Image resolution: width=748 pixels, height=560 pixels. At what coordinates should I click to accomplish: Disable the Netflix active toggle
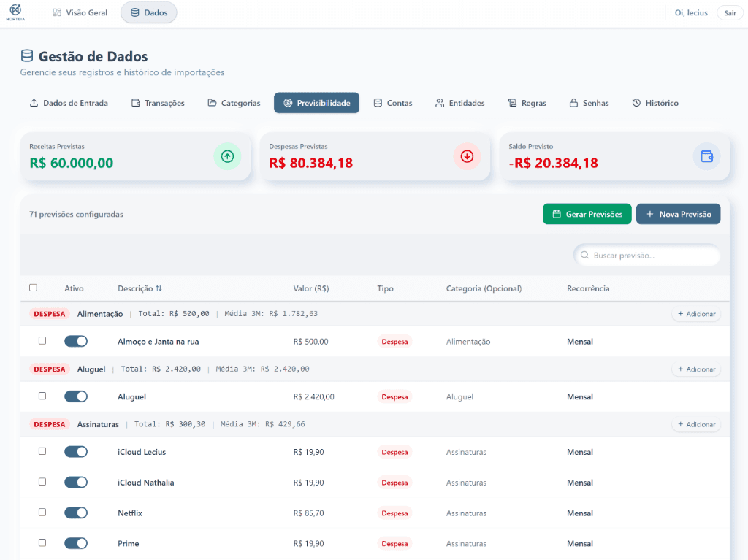click(x=76, y=513)
